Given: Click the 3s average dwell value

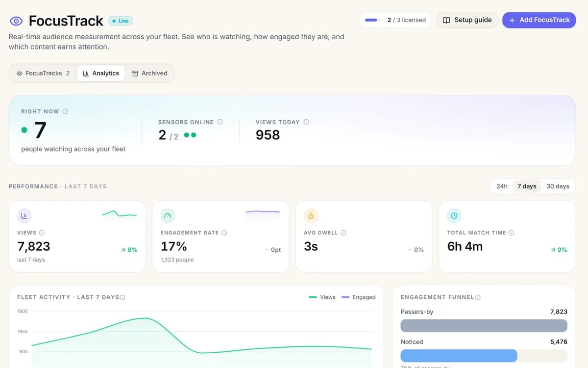Looking at the screenshot, I should [x=311, y=246].
